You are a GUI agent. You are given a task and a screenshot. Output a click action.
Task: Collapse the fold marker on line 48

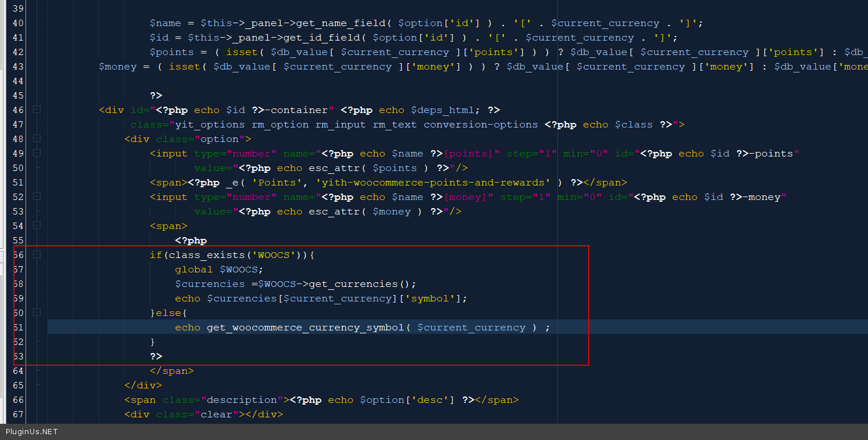[37, 139]
